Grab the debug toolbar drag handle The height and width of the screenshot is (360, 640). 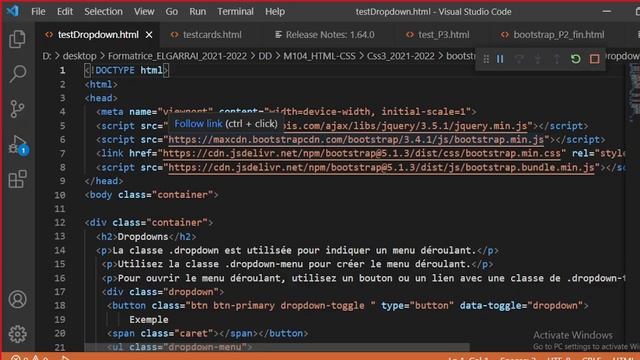click(x=486, y=59)
